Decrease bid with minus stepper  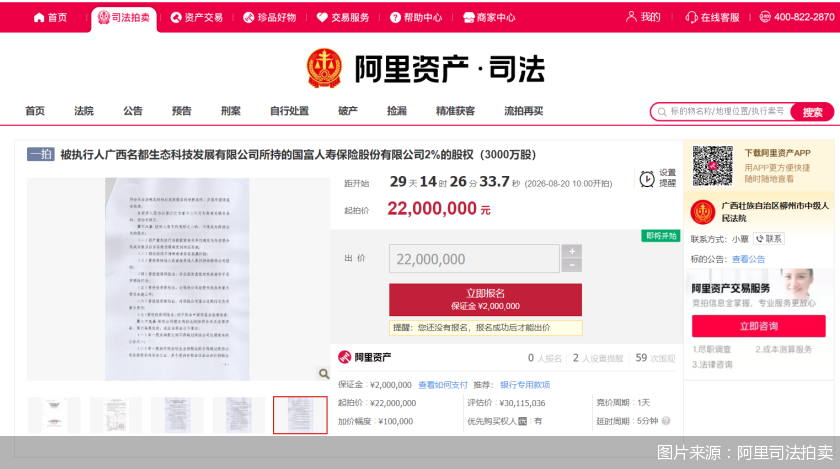click(x=572, y=265)
